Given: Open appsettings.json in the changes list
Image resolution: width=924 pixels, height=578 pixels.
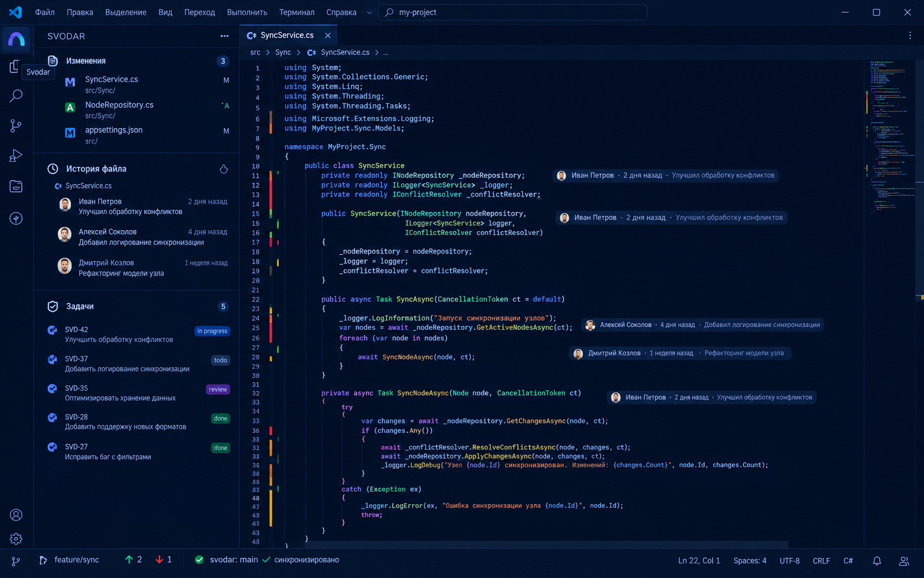Looking at the screenshot, I should click(x=138, y=135).
